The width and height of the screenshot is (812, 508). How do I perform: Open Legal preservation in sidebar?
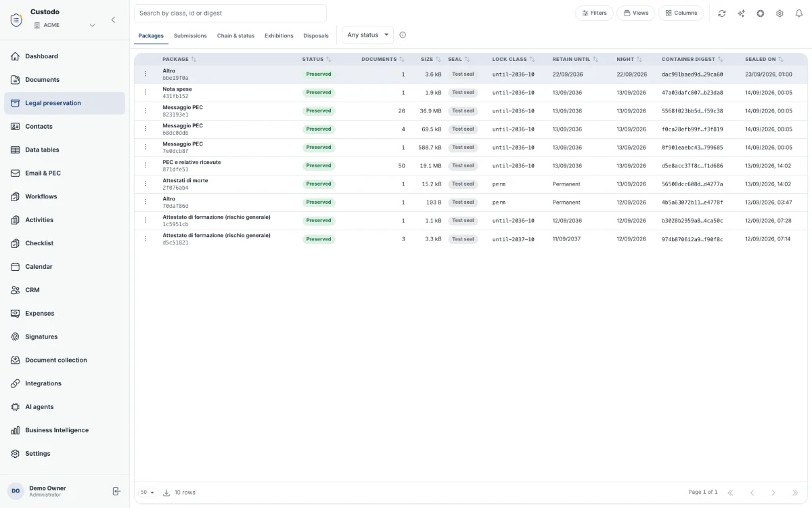coord(64,103)
